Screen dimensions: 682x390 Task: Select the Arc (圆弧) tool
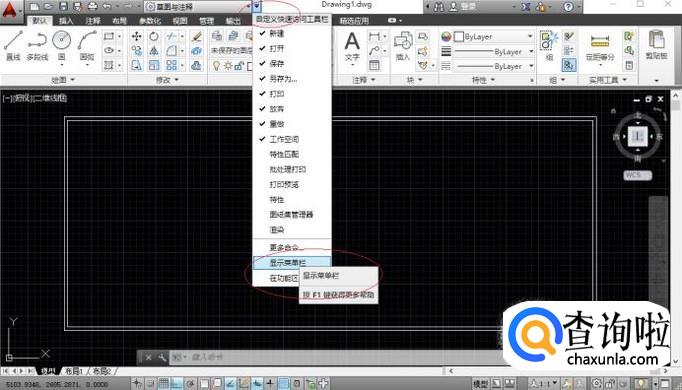87,44
